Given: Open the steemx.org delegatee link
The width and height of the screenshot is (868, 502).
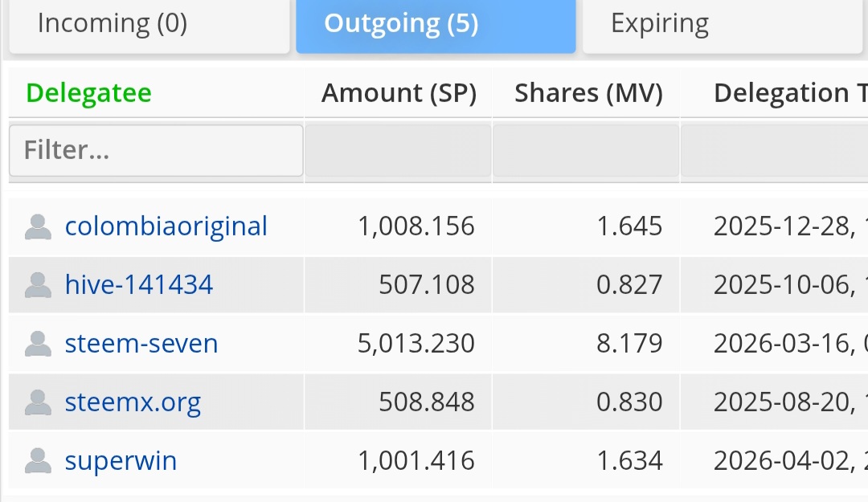Looking at the screenshot, I should [133, 402].
